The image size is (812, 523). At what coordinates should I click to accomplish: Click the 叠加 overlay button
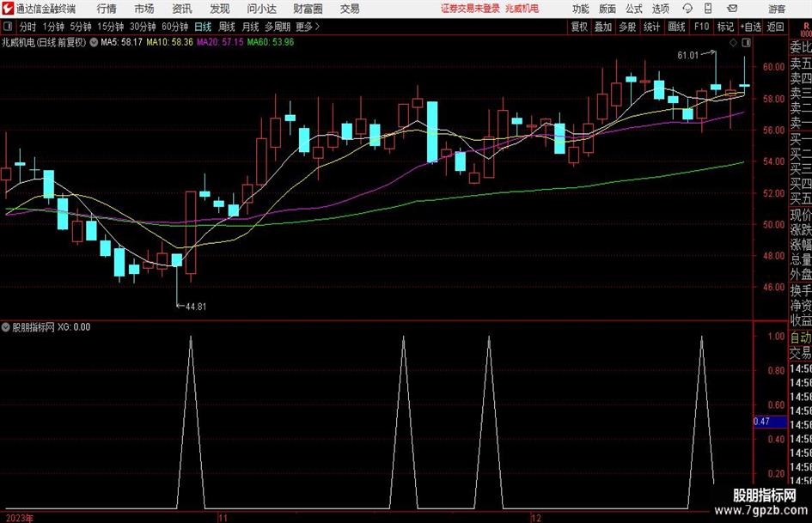click(603, 27)
